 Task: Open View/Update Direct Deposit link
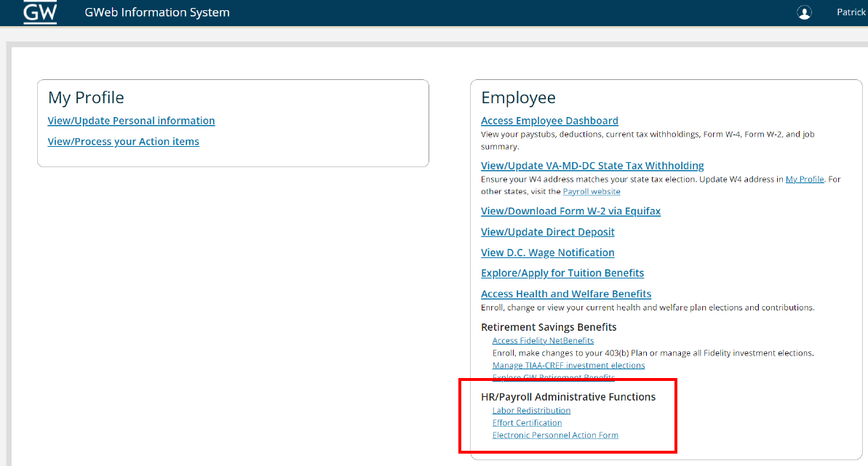[x=547, y=232]
